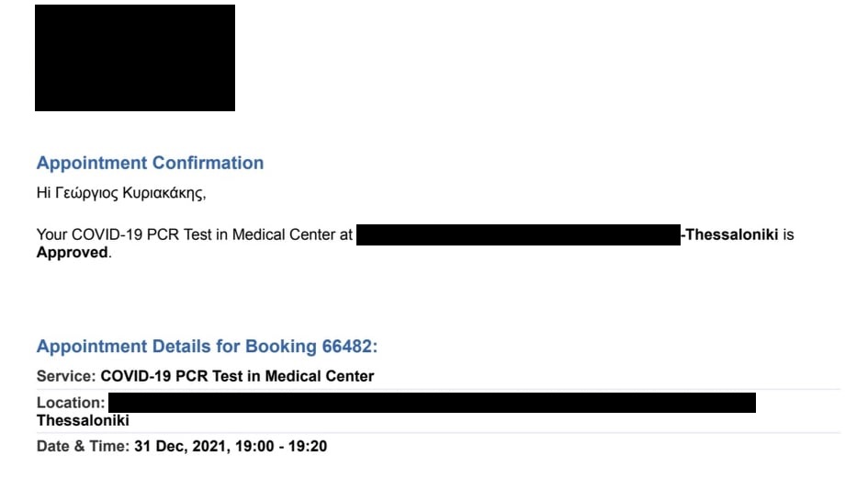
Task: Click the blacked-out logo block at top
Action: click(135, 58)
